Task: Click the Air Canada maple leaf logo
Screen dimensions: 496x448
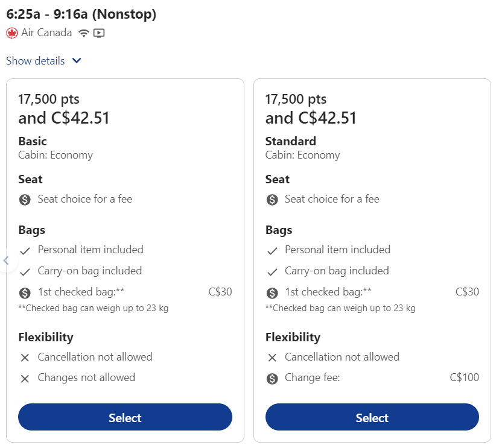Action: 12,33
